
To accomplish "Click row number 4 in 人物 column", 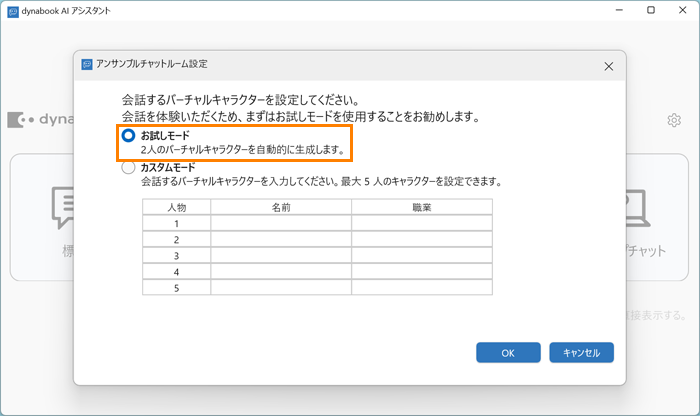I will point(176,271).
